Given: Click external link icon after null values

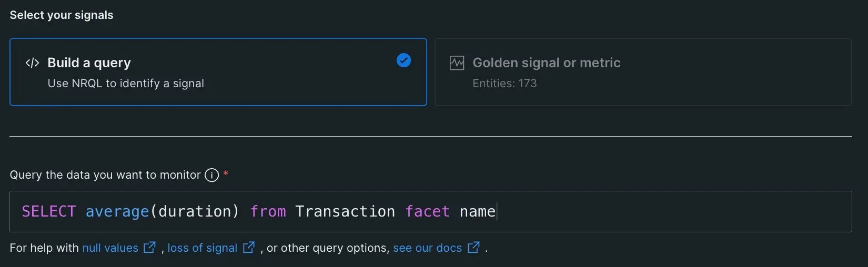Looking at the screenshot, I should click(150, 248).
